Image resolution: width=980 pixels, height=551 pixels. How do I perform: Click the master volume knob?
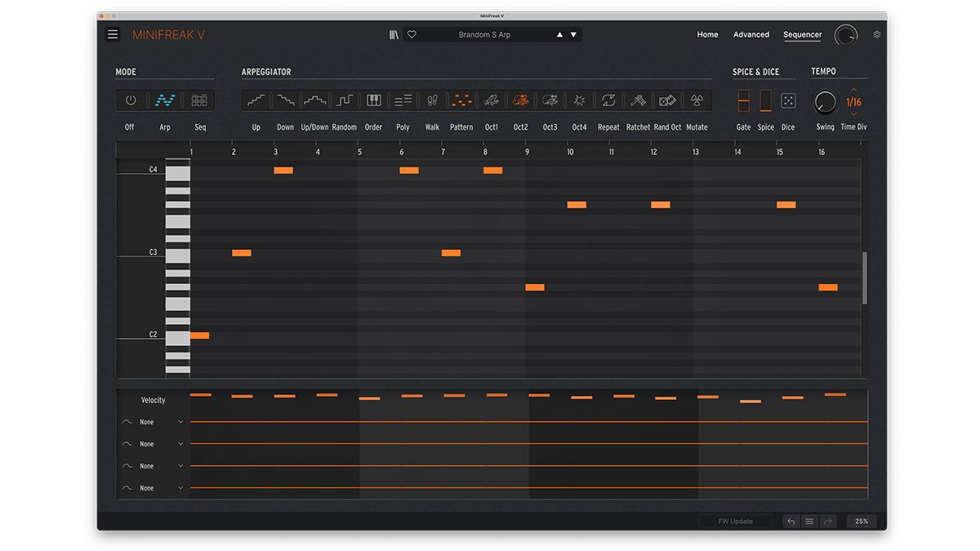846,35
